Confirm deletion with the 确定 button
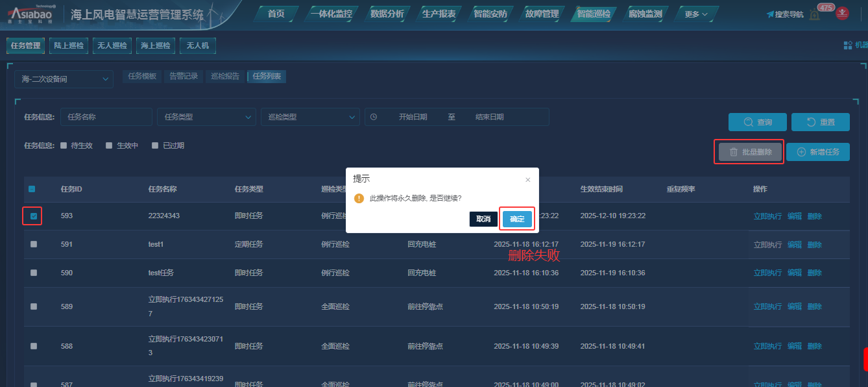The width and height of the screenshot is (868, 387). click(x=517, y=219)
